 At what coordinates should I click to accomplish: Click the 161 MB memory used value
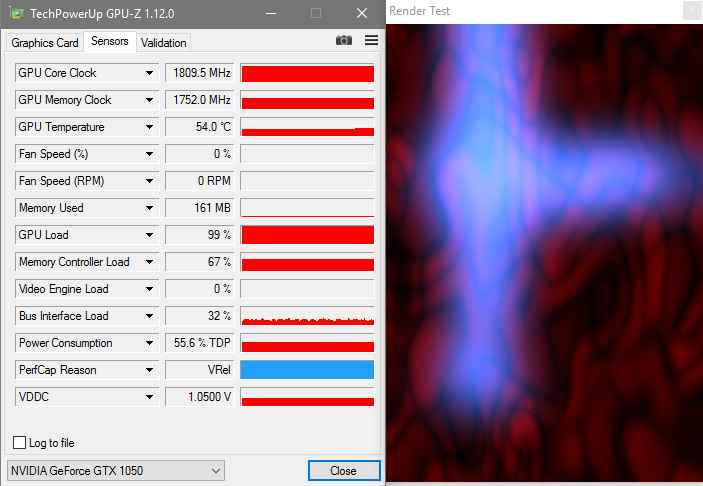click(x=200, y=208)
